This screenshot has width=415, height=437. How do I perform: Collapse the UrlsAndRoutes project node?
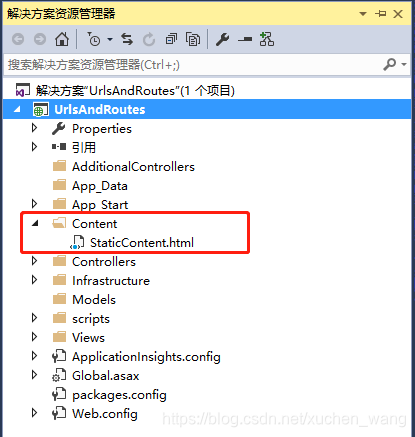coord(17,109)
